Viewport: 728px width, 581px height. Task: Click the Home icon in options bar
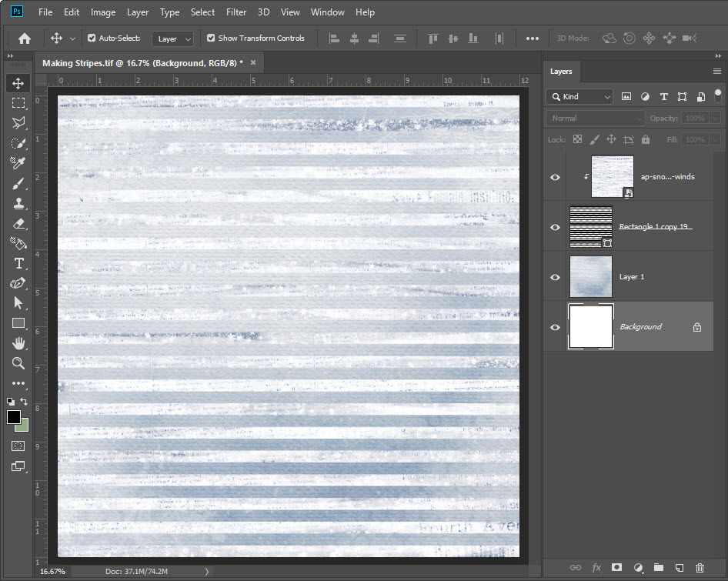[25, 38]
